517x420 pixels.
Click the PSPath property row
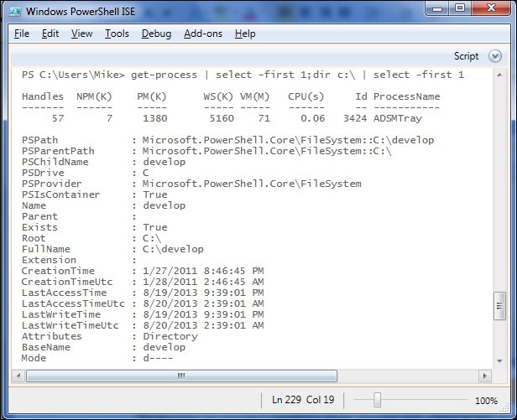227,140
